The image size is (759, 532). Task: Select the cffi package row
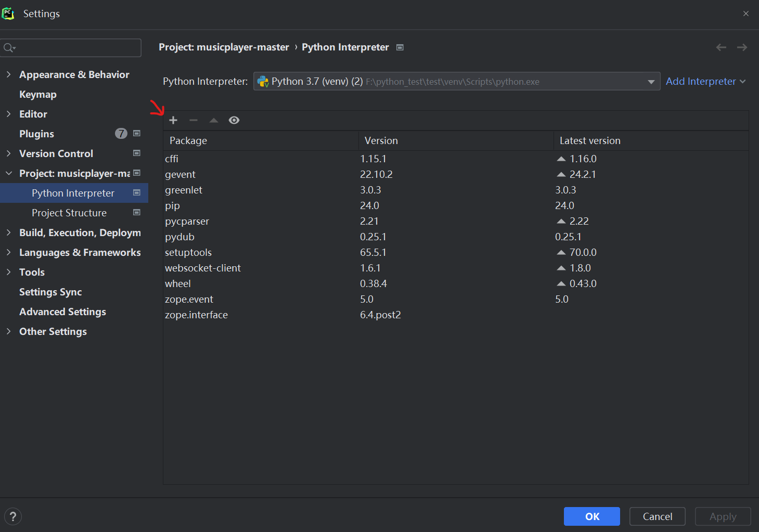click(x=456, y=159)
